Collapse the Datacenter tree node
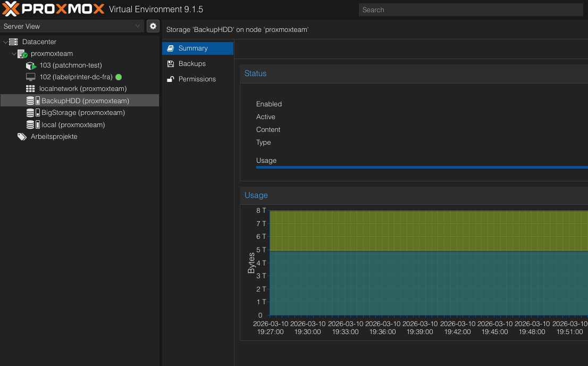Screen dimensions: 588x366 point(5,42)
